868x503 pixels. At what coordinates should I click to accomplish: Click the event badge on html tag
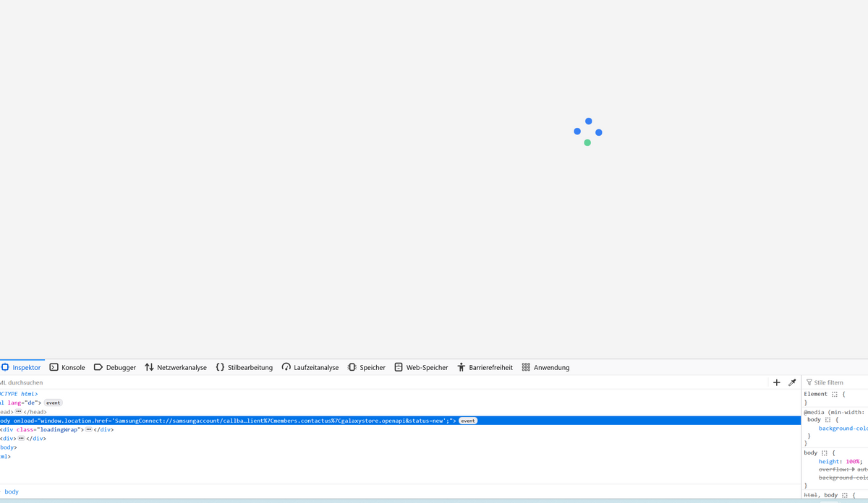tap(54, 403)
